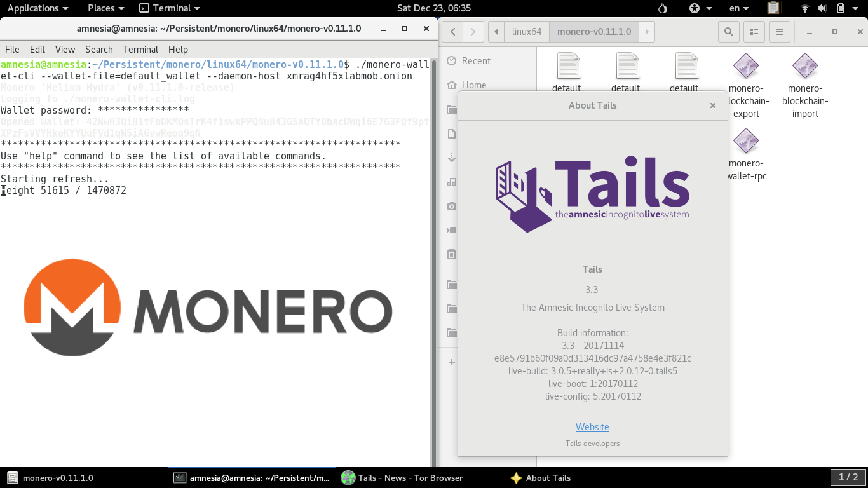
Task: Go back in the Files window
Action: (452, 32)
